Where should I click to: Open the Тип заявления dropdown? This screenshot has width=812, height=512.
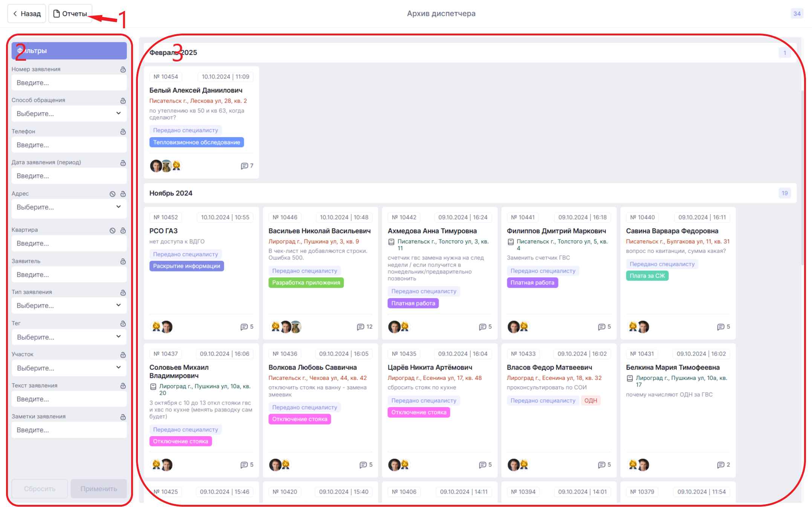pyautogui.click(x=69, y=305)
